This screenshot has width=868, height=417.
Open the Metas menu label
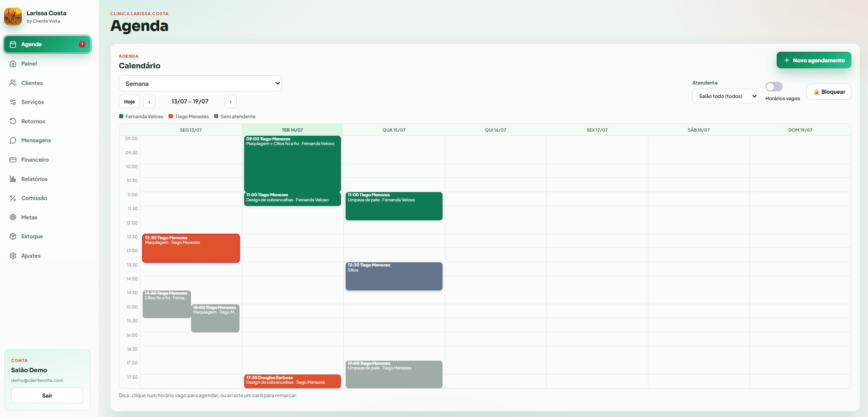pos(29,218)
